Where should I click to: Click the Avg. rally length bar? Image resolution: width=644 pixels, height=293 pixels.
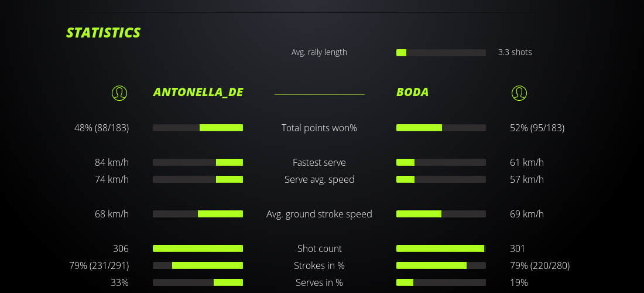coord(441,53)
